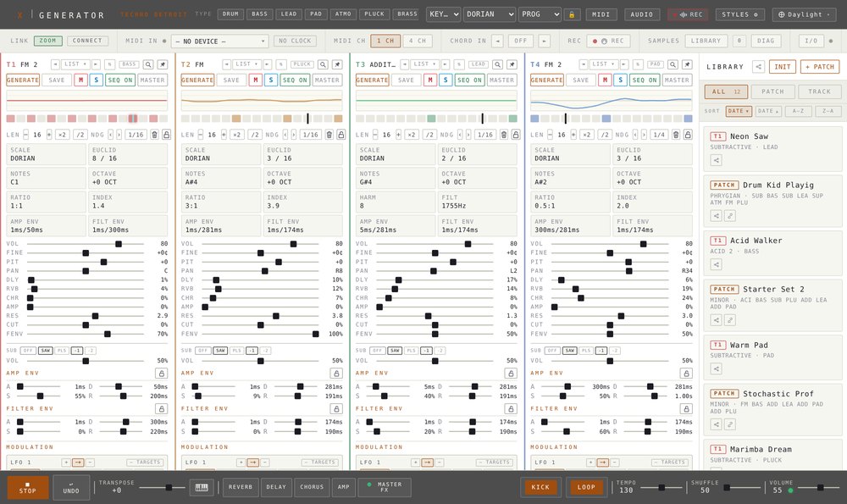Click the lock icon next to PROG dropdown
Image resolution: width=847 pixels, height=504 pixels.
point(572,14)
